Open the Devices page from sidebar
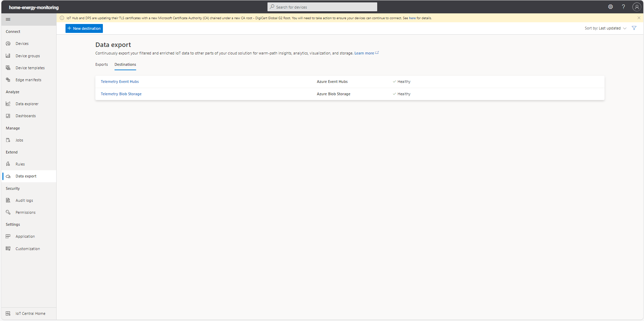644x321 pixels. click(x=22, y=43)
